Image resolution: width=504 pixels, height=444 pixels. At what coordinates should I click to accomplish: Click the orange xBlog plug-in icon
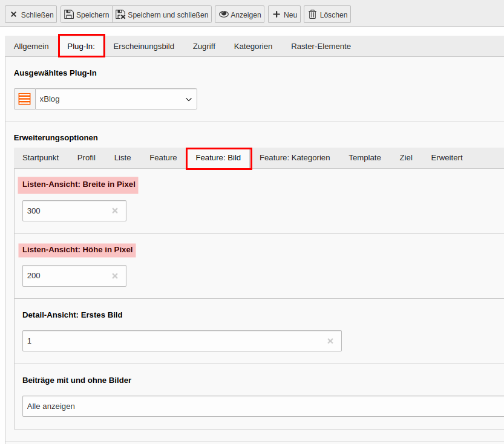click(24, 99)
